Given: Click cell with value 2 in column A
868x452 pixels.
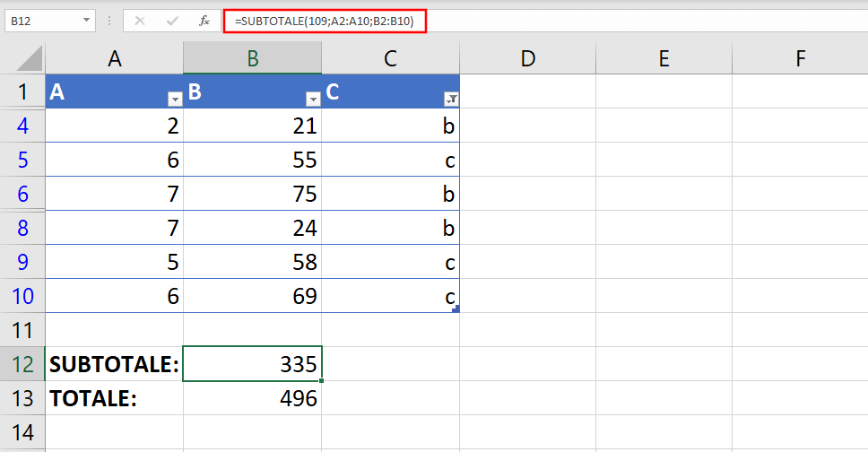Looking at the screenshot, I should (115, 126).
